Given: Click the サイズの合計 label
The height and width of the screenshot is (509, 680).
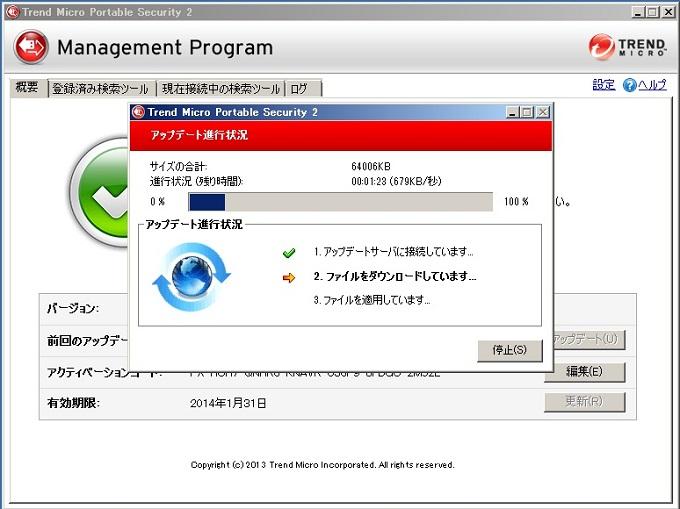Looking at the screenshot, I should pos(179,166).
